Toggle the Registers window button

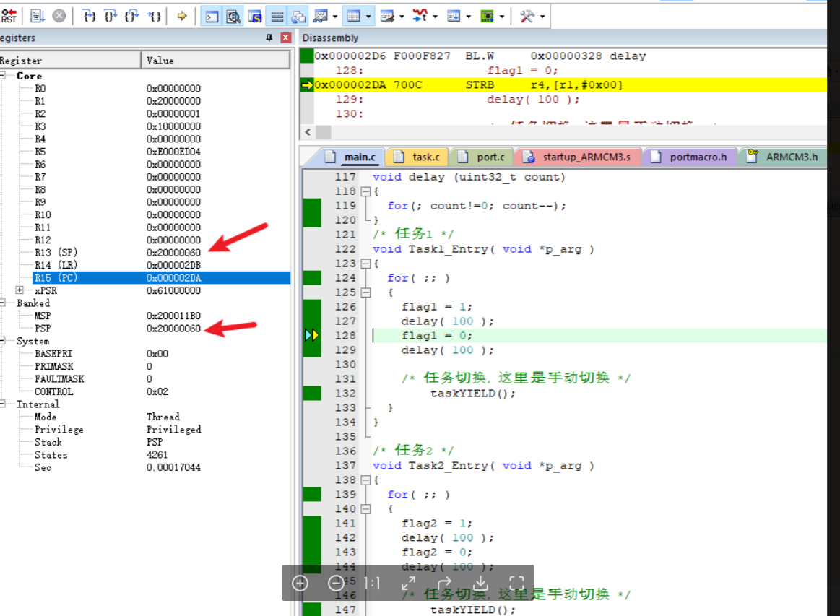pyautogui.click(x=277, y=17)
